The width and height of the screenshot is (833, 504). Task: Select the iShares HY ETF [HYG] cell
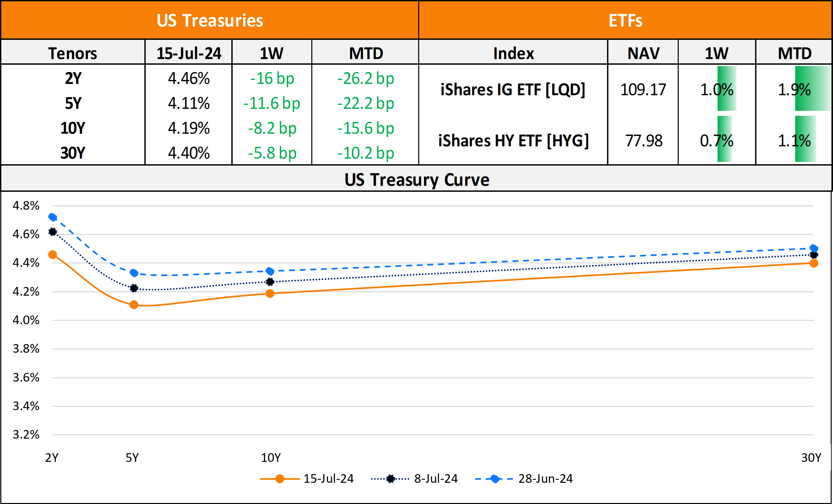(x=513, y=140)
